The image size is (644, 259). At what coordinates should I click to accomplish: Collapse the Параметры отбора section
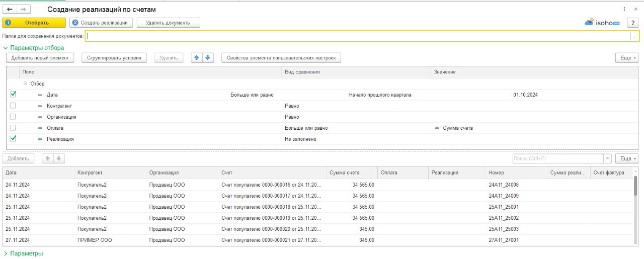[34, 48]
